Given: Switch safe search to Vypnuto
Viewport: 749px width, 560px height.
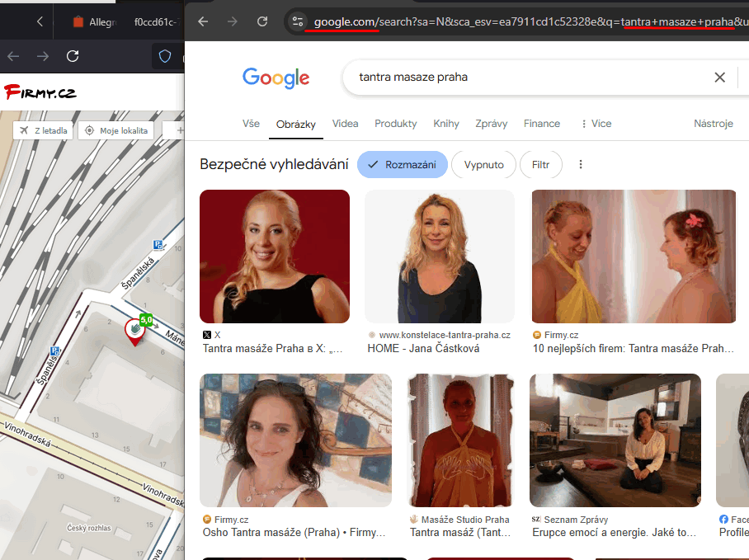Looking at the screenshot, I should [x=484, y=165].
